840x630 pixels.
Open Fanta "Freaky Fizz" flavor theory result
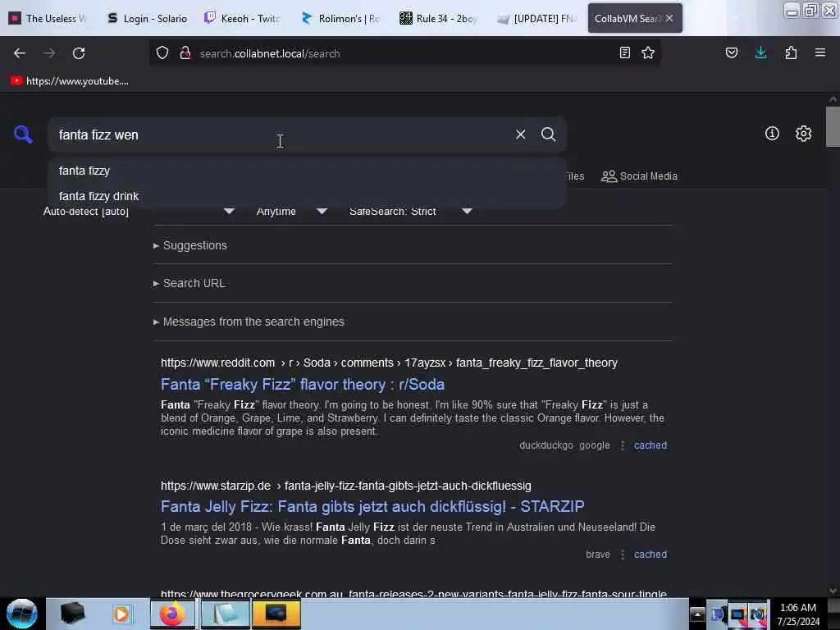(303, 384)
